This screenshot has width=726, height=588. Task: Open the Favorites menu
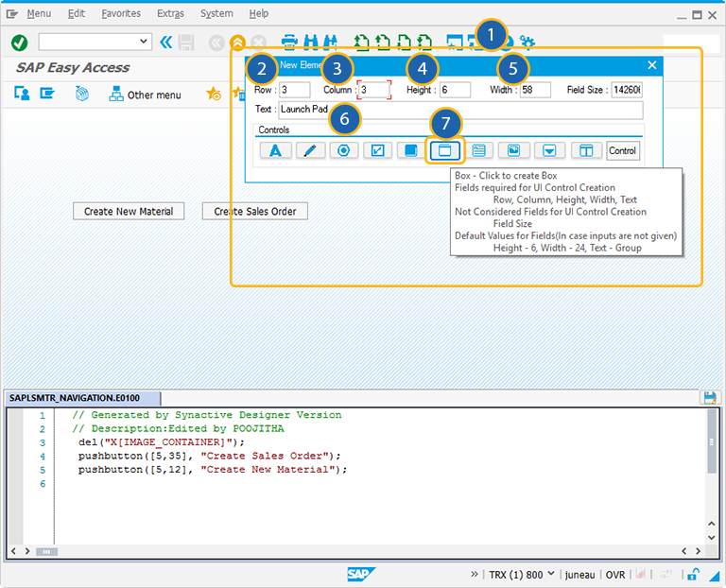click(121, 14)
